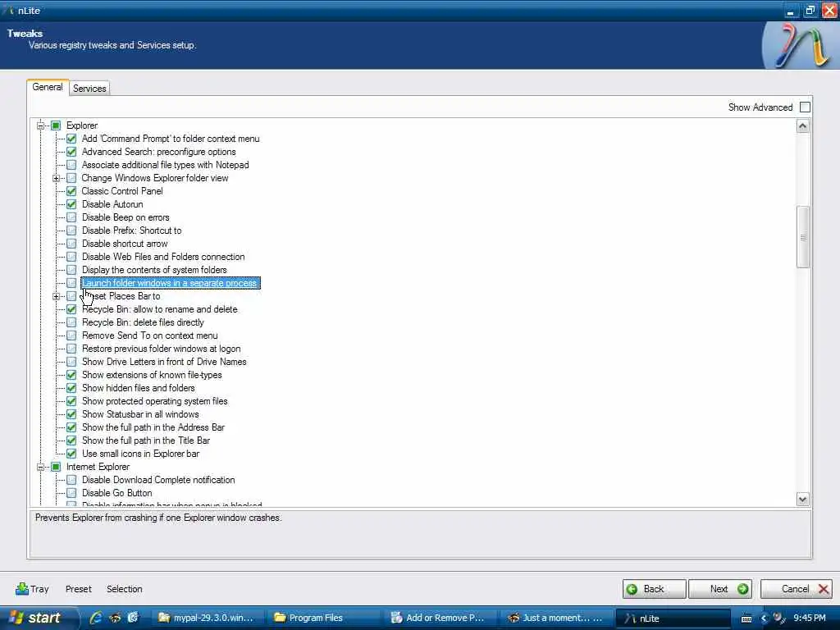This screenshot has width=840, height=630.
Task: Click the 9:45 PM system clock
Action: click(x=809, y=618)
